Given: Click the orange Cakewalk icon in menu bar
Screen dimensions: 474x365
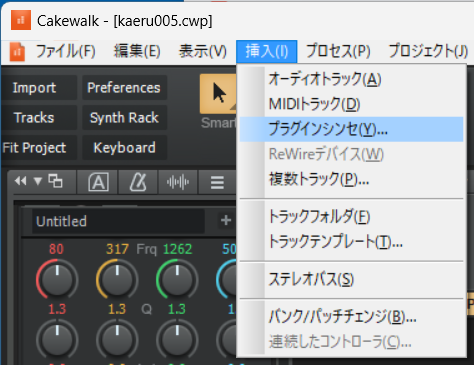Looking at the screenshot, I should click(17, 52).
